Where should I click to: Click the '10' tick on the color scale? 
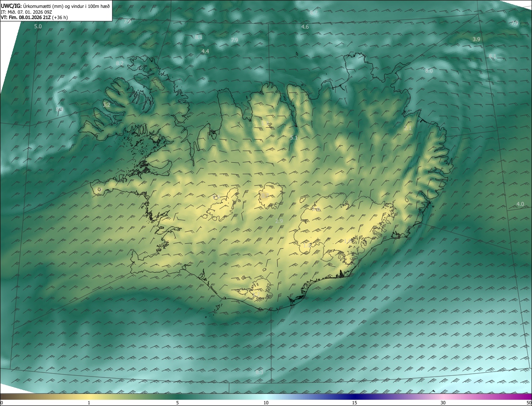[266, 403]
